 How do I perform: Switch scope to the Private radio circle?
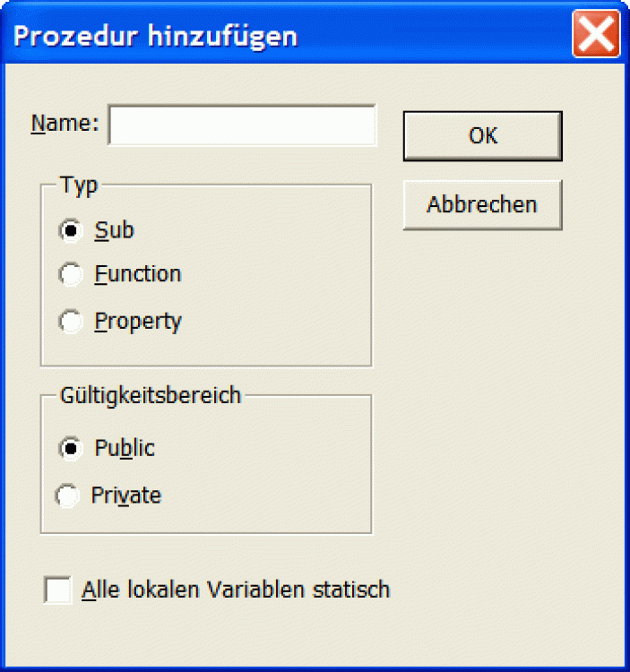tap(68, 495)
